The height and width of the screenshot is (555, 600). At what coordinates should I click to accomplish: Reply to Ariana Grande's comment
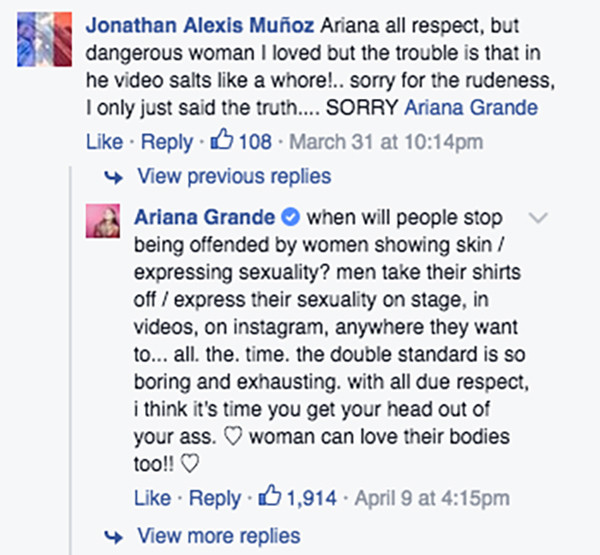click(x=215, y=498)
